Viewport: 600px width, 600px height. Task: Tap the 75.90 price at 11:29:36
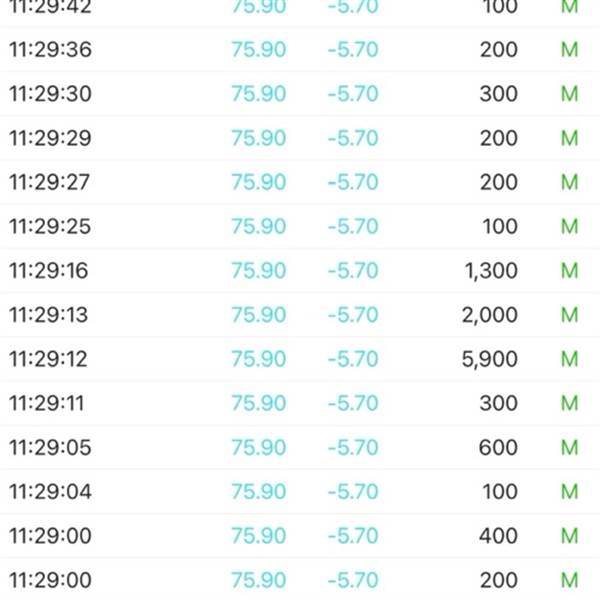[258, 50]
